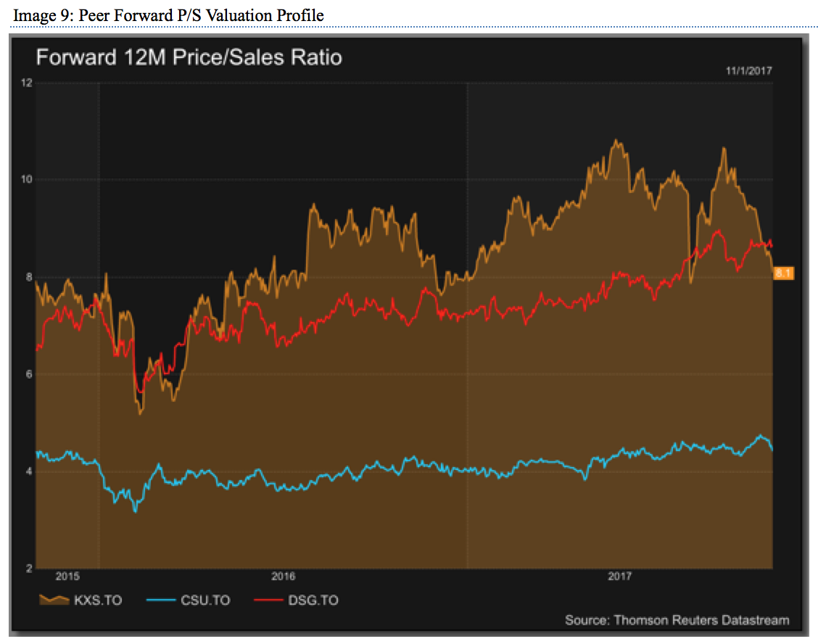
Task: Select the 2015 x-axis label
Action: tap(67, 577)
